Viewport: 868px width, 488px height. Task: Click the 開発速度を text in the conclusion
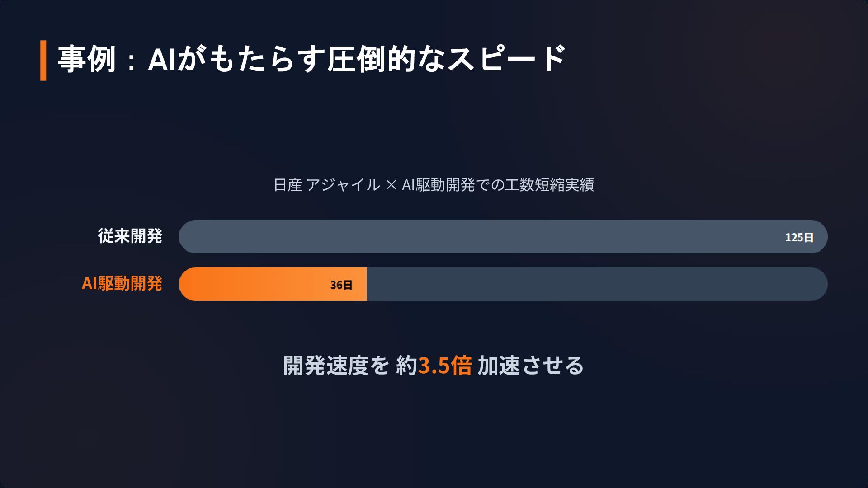pyautogui.click(x=336, y=366)
